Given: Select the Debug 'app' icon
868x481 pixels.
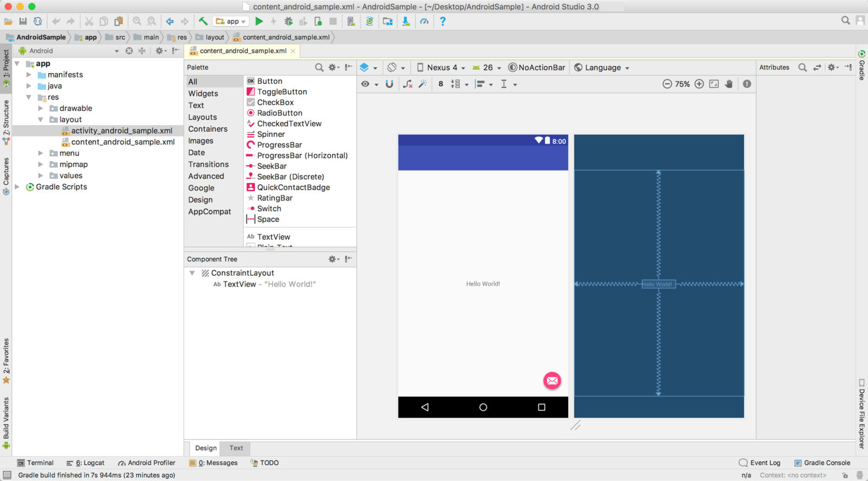Looking at the screenshot, I should [x=289, y=21].
